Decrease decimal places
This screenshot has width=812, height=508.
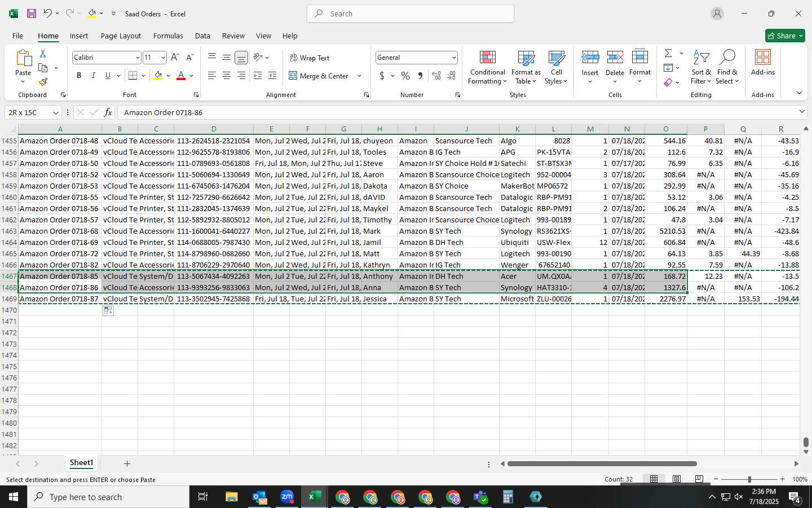click(451, 76)
